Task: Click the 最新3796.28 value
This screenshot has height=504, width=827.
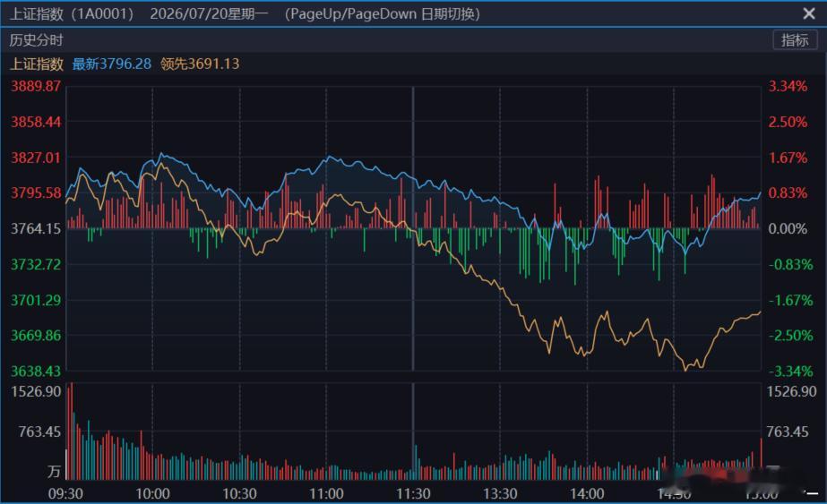Action: tap(112, 64)
